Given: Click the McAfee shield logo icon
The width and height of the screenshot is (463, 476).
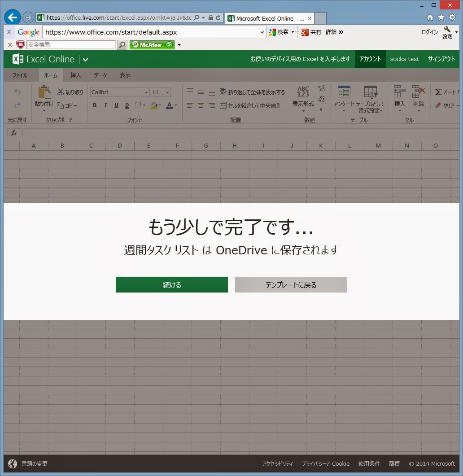Looking at the screenshot, I should click(x=20, y=45).
